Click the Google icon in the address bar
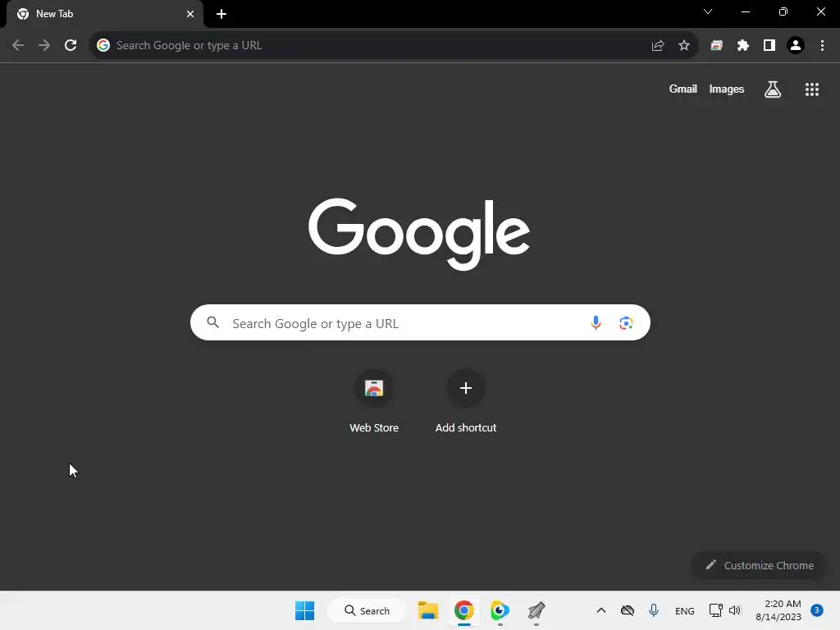The image size is (840, 630). [103, 46]
